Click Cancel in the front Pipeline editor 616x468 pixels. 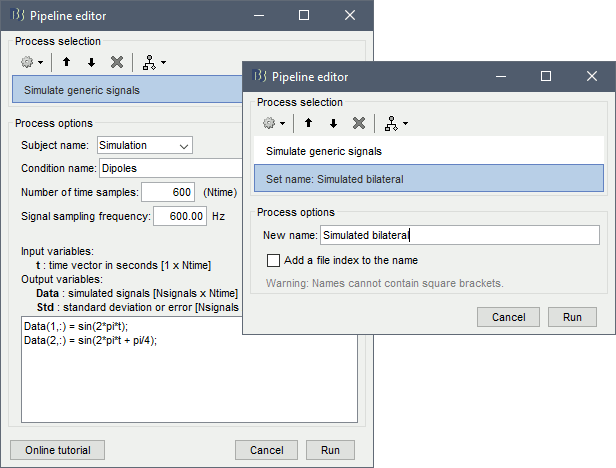tap(508, 317)
